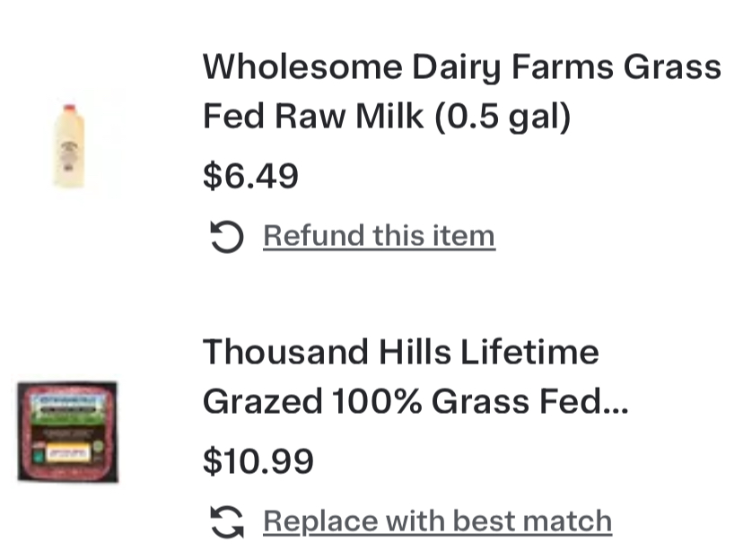Click the "Wholesome Dairy Farms Grass" title line
This screenshot has width=743, height=560.
tap(461, 66)
